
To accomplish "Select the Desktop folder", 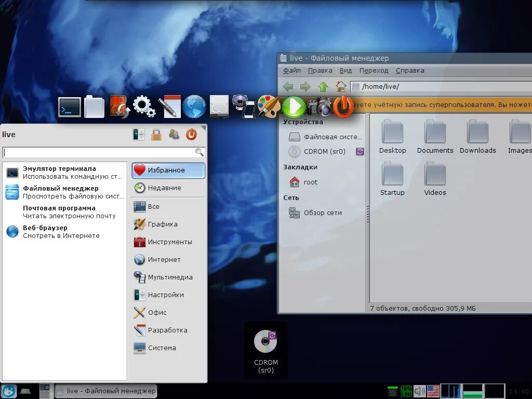I will pyautogui.click(x=392, y=137).
